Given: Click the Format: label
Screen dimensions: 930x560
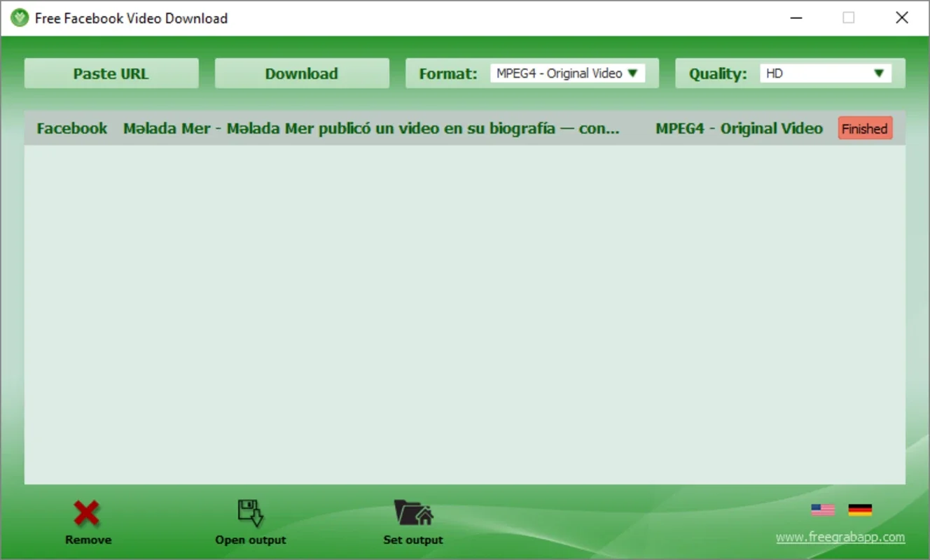Looking at the screenshot, I should pyautogui.click(x=448, y=74).
